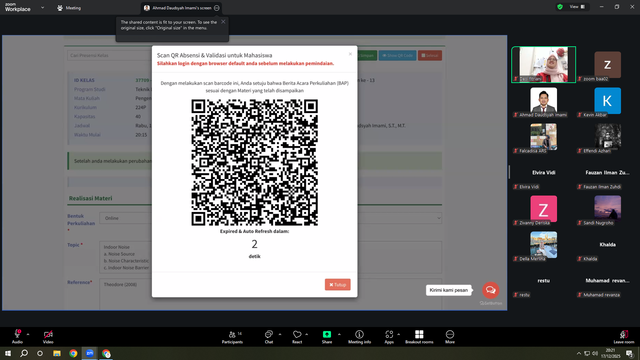Open the first Chrome icon in the taskbar
The height and width of the screenshot is (360, 640).
[73, 353]
